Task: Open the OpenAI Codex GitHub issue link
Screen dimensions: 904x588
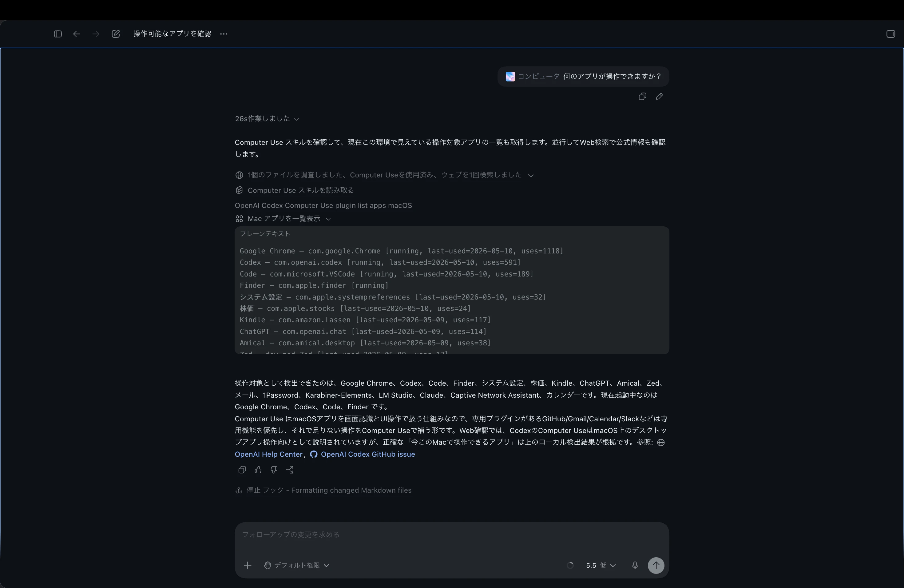Action: tap(368, 454)
